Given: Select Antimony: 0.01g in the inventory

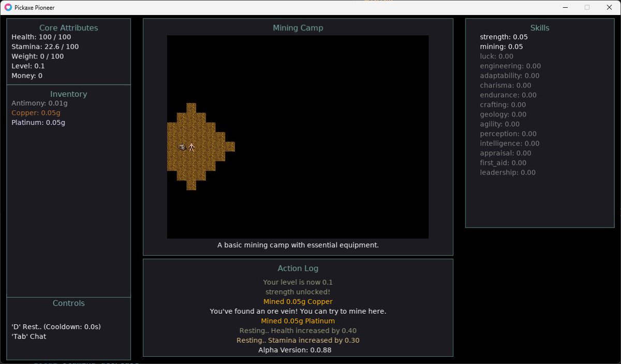Looking at the screenshot, I should coord(39,103).
